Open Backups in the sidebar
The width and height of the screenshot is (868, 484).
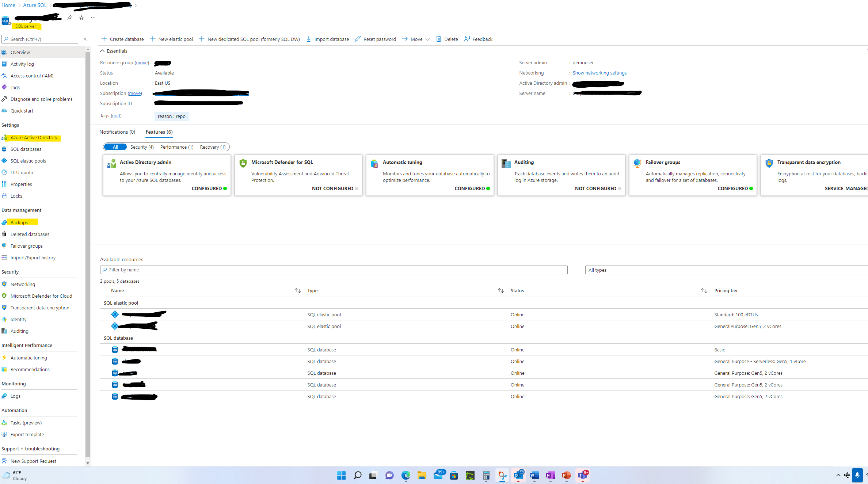point(19,222)
